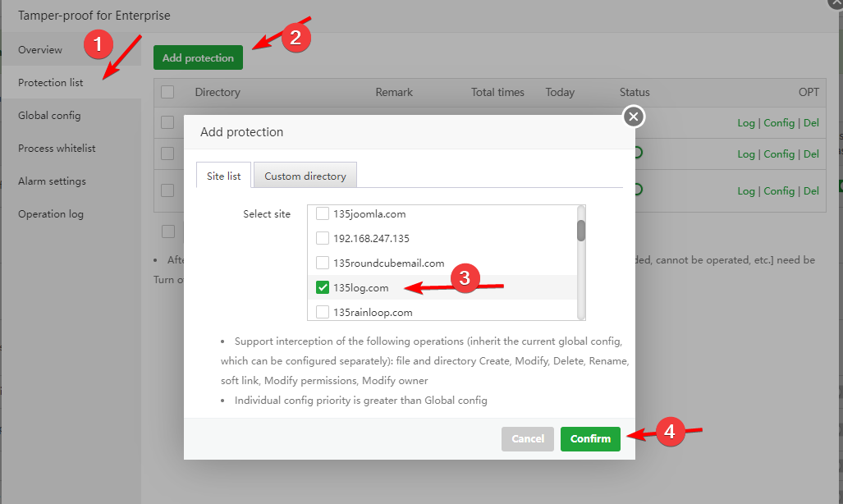Toggle the select-all checkbox in table header
This screenshot has height=504, width=843.
pos(167,92)
